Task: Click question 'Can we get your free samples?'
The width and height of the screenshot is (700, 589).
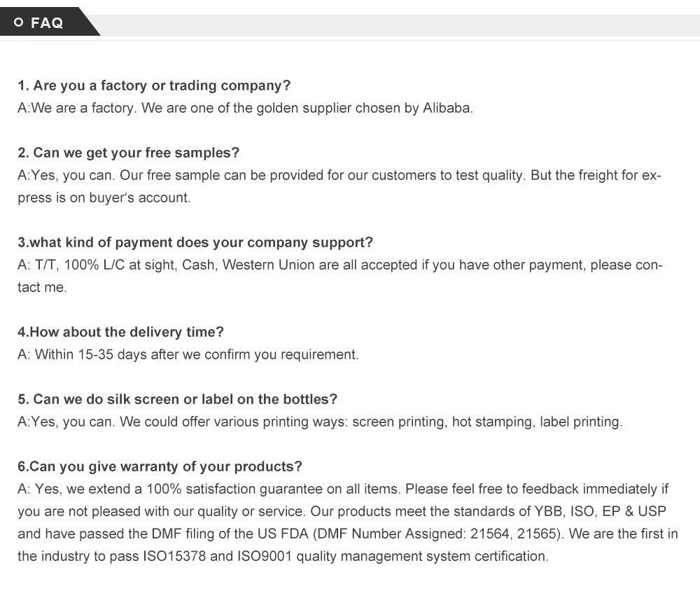Action: tap(128, 153)
